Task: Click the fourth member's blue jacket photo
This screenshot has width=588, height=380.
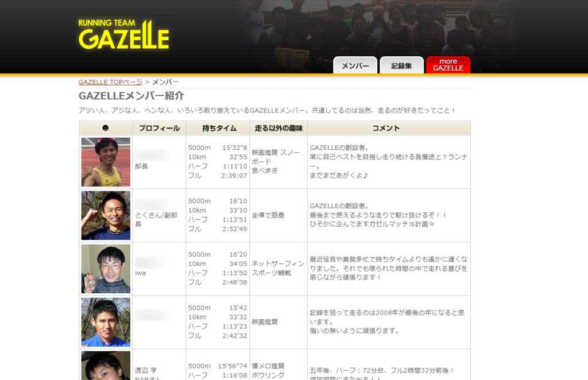Action: coord(105,322)
